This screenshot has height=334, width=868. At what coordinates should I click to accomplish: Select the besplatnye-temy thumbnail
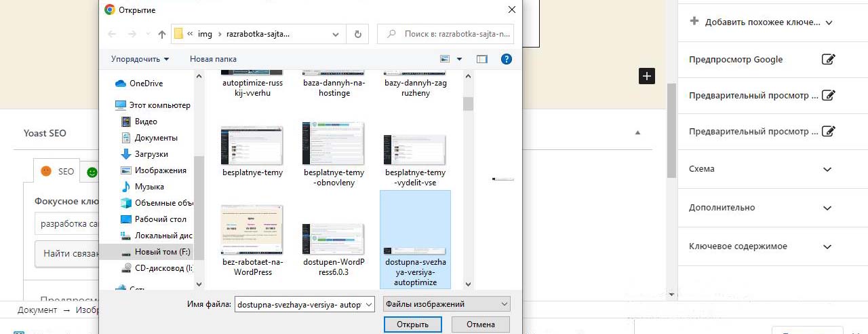[x=252, y=146]
